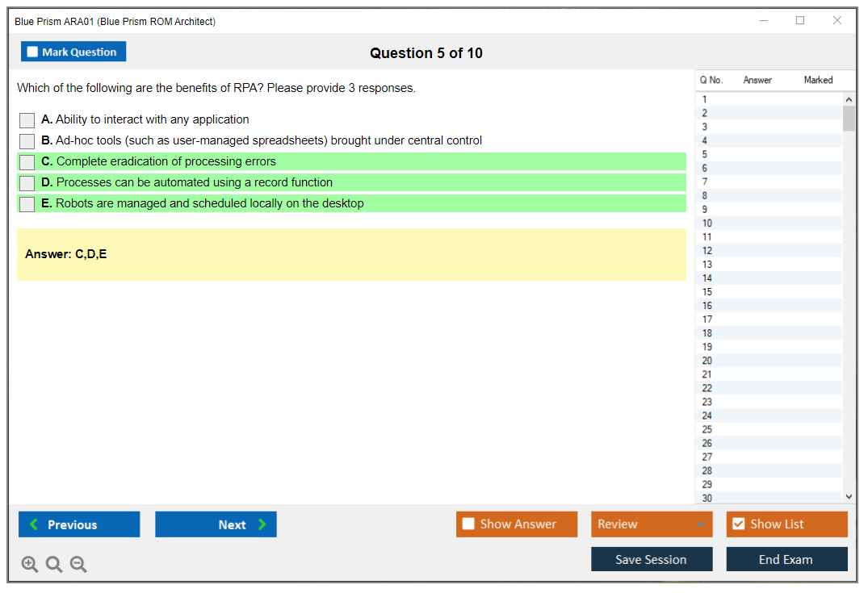Click the reset zoom magnifier icon

pos(54,565)
